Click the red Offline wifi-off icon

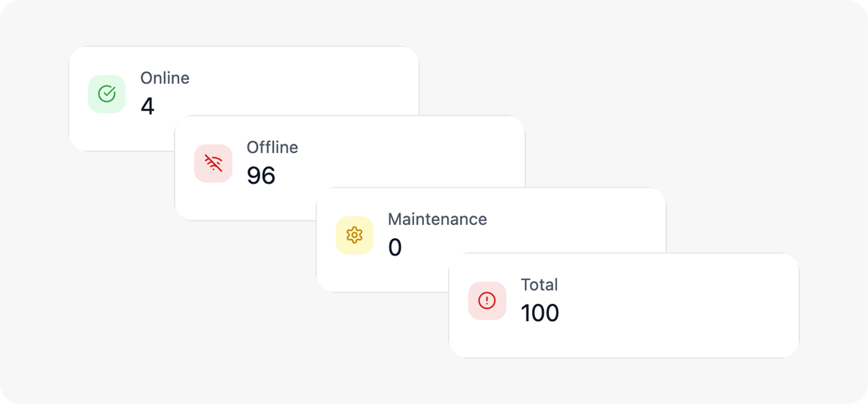[213, 163]
